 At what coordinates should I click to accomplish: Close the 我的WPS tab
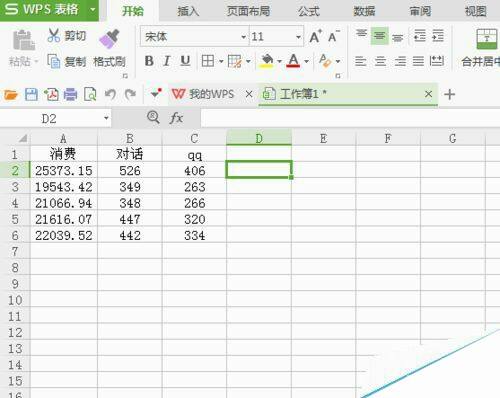tap(249, 95)
